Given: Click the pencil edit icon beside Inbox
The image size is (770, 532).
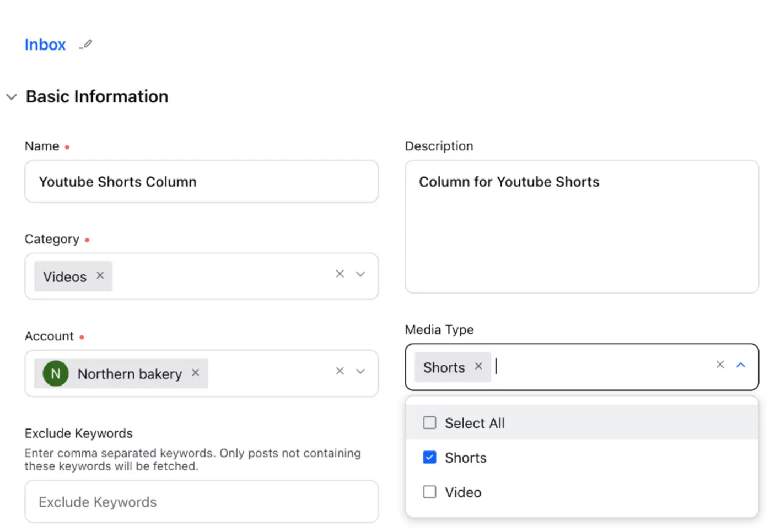Looking at the screenshot, I should (86, 45).
